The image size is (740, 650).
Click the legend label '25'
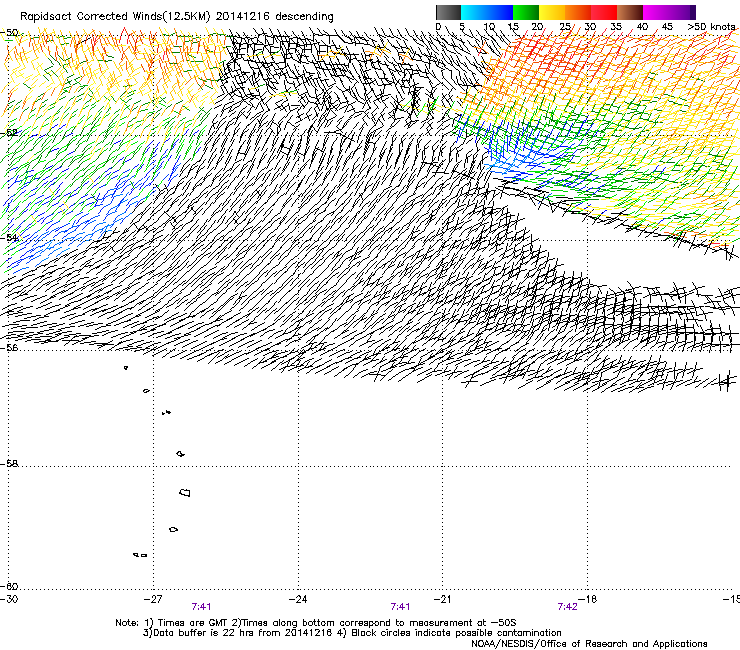[x=565, y=27]
